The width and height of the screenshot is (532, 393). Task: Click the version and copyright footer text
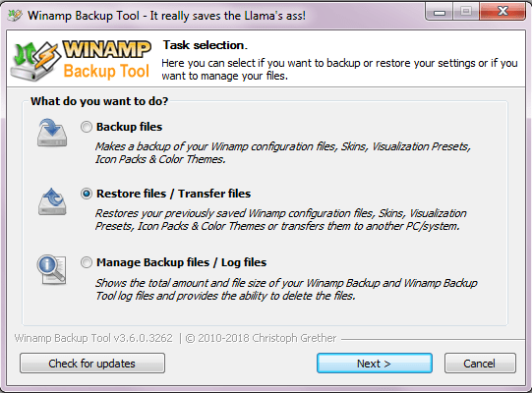175,338
